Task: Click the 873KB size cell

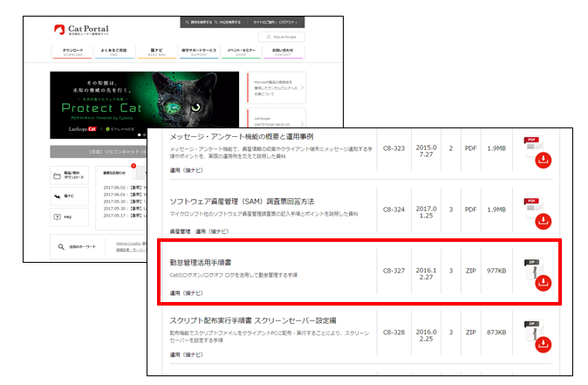Action: [x=496, y=332]
